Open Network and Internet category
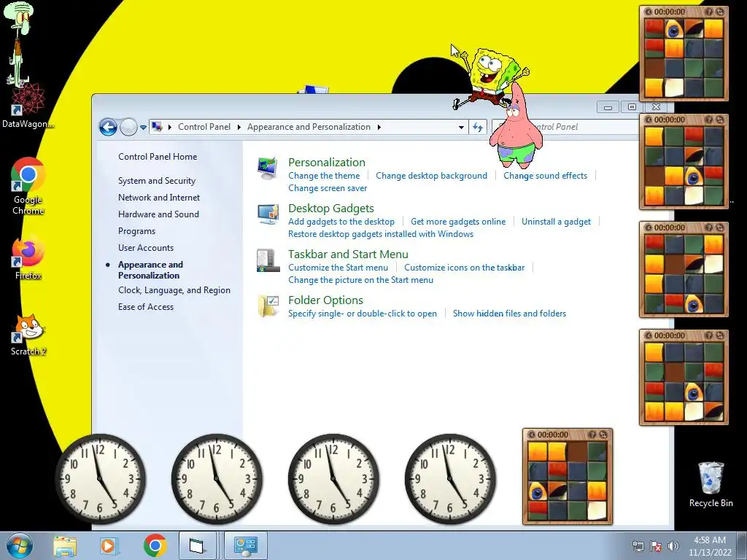Screen dimensions: 747x560 click(x=159, y=197)
